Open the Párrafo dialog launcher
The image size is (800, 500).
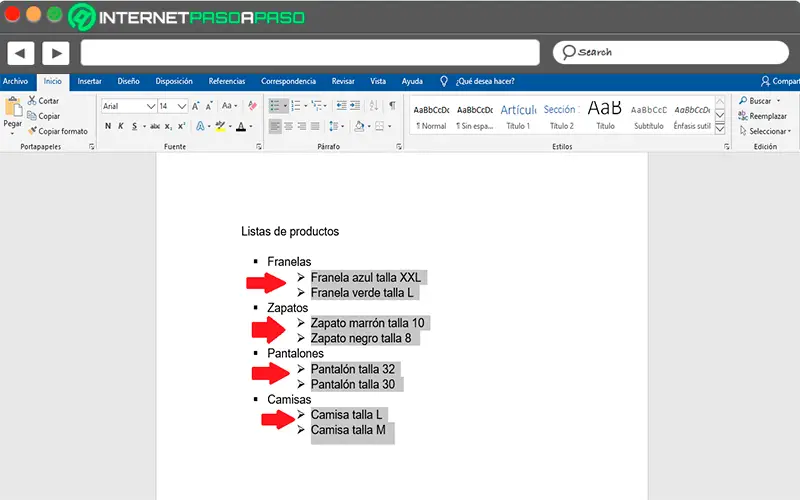(x=398, y=146)
